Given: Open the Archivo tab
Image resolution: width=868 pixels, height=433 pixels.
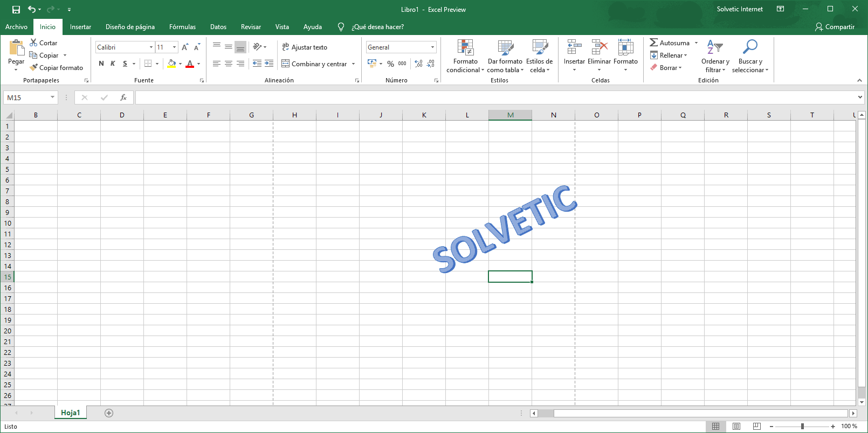Looking at the screenshot, I should click(x=16, y=27).
